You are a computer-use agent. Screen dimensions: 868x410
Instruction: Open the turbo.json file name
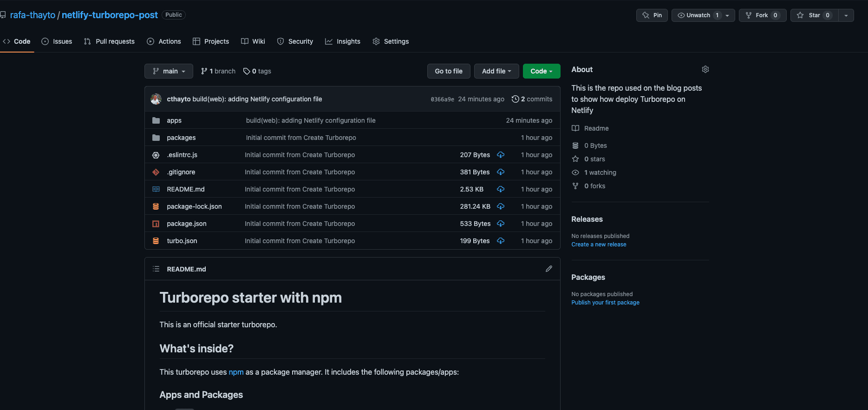pos(182,241)
